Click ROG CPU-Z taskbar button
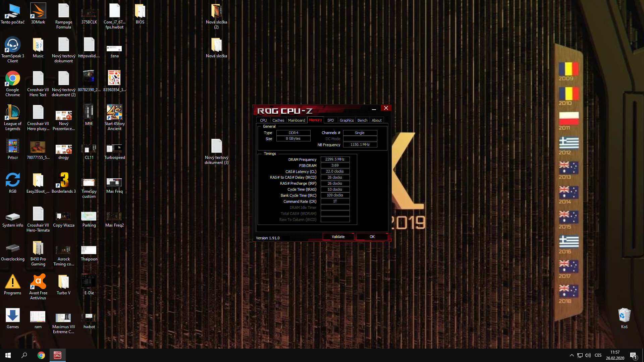Image resolution: width=644 pixels, height=362 pixels. point(58,355)
